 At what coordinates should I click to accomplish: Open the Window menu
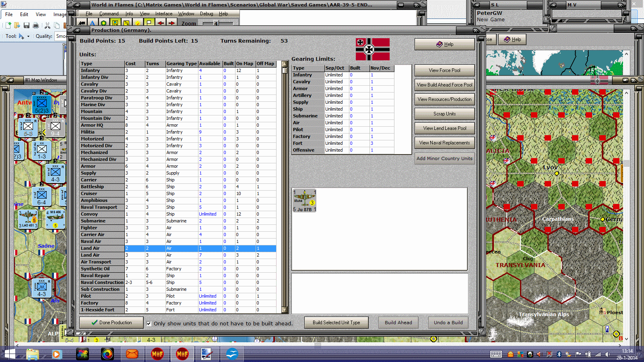pyautogui.click(x=186, y=14)
